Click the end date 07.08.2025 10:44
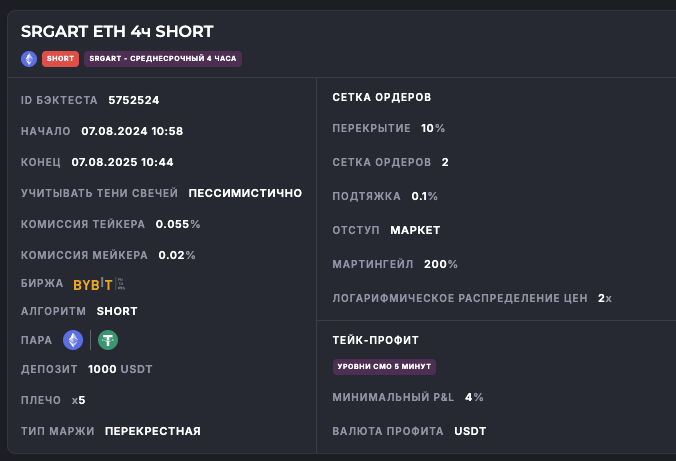 [x=123, y=162]
